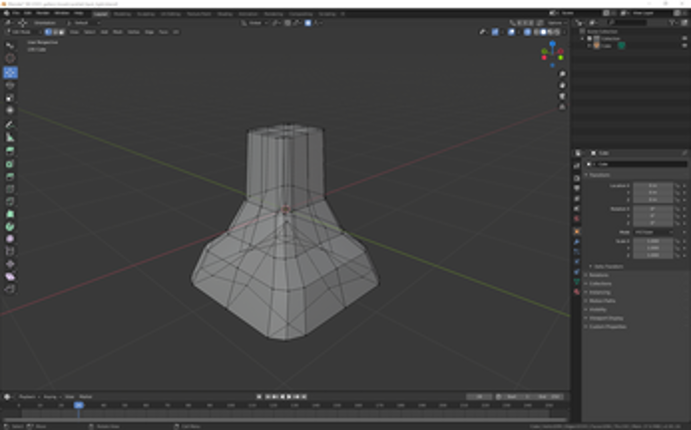Open the viewport Options dropdown
The image size is (691, 430).
pyautogui.click(x=557, y=23)
